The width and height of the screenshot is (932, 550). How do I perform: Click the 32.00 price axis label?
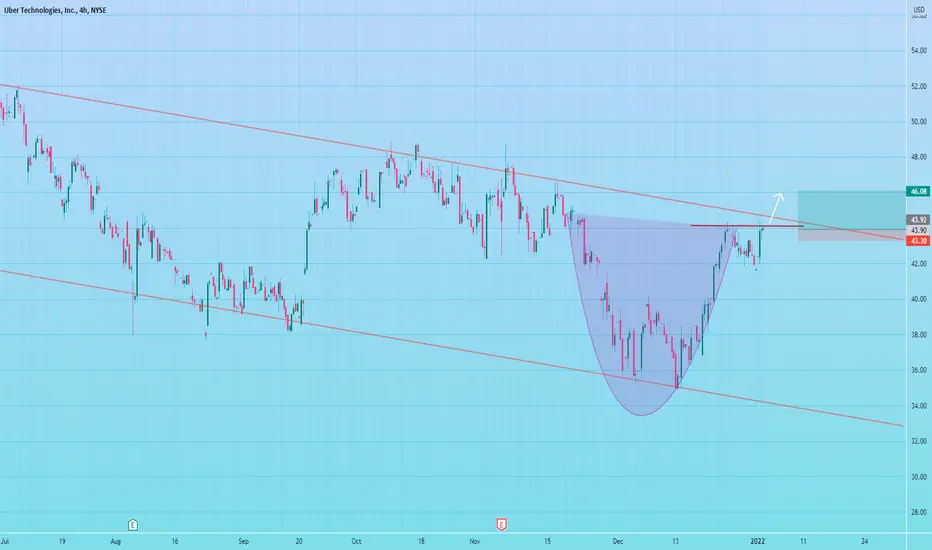click(x=918, y=441)
